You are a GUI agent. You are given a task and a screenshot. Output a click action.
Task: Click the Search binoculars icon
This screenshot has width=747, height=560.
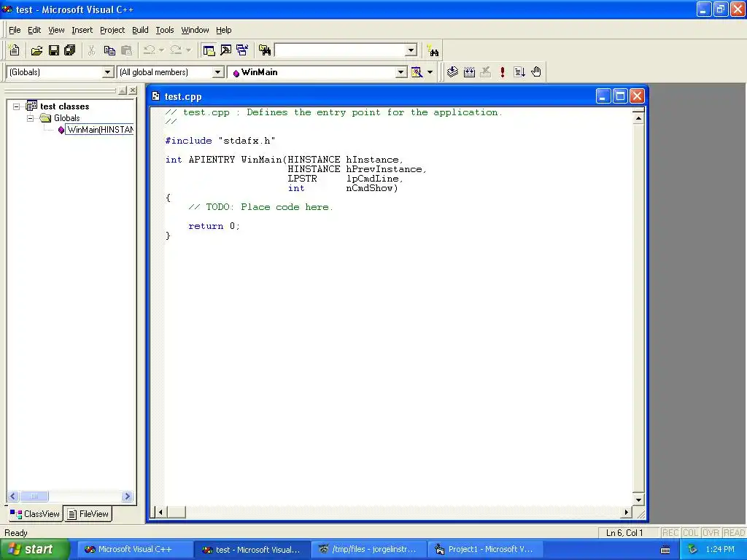[433, 50]
